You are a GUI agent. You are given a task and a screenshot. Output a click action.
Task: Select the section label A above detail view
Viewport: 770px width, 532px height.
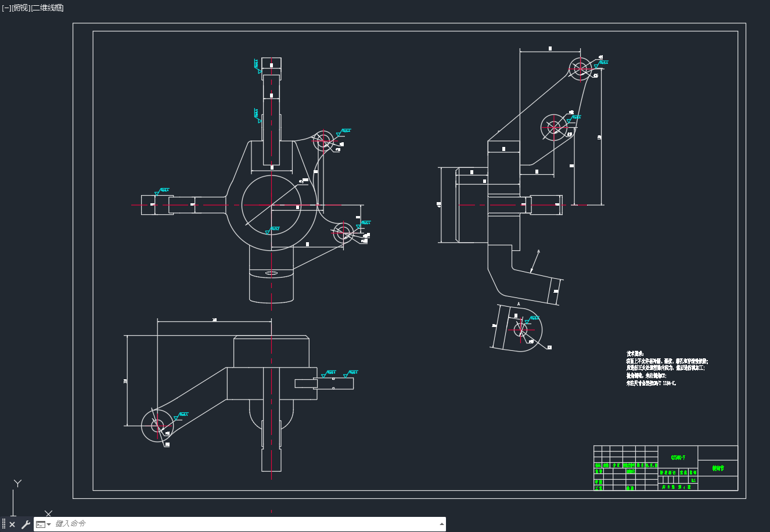[x=519, y=304]
